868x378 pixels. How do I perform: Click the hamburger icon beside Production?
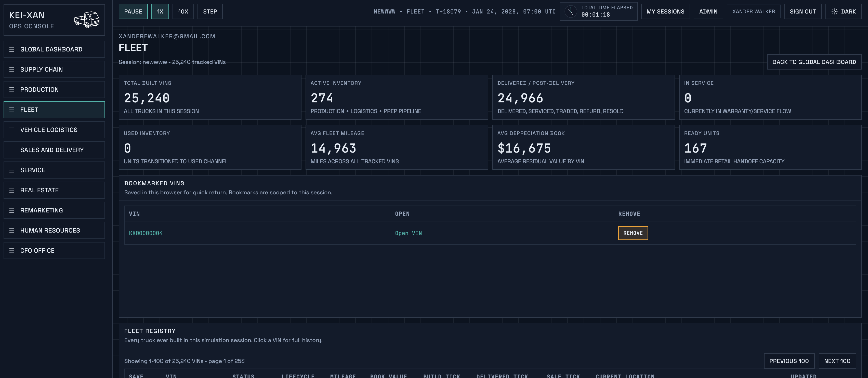12,90
